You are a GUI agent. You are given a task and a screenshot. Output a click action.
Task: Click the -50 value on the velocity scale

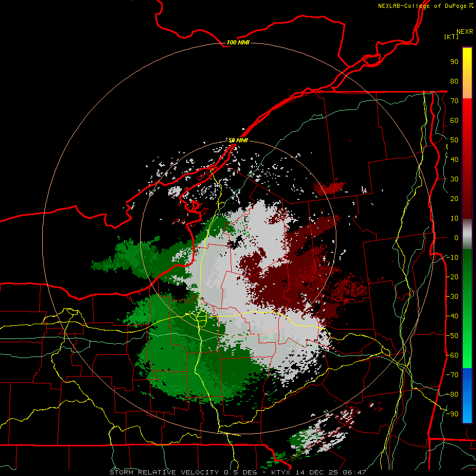[452, 336]
